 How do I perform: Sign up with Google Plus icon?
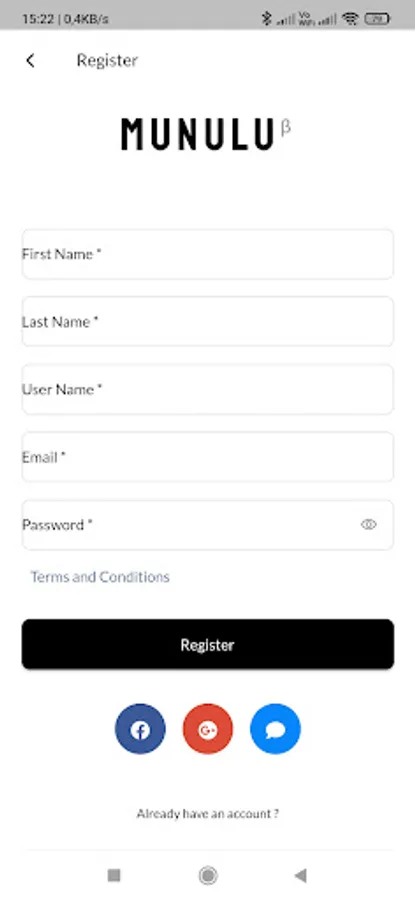208,729
